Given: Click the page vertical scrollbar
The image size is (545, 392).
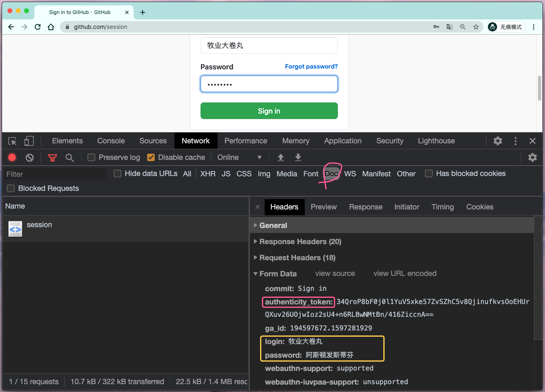Looking at the screenshot, I should [x=539, y=88].
